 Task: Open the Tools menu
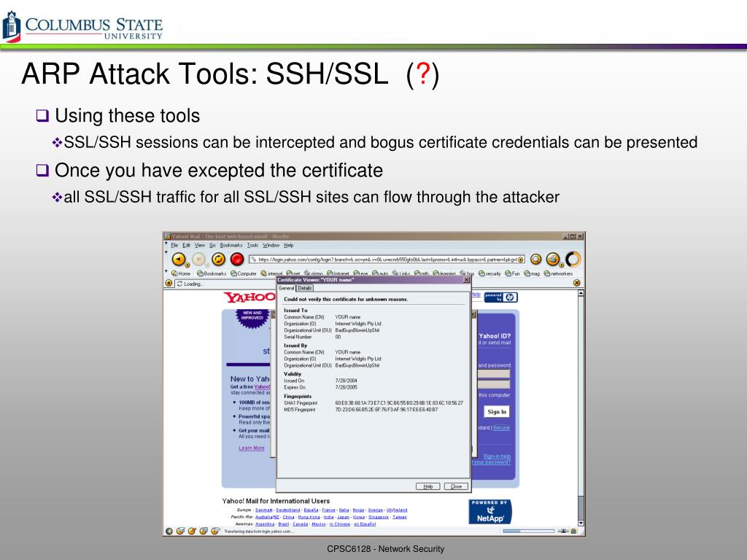pos(252,245)
